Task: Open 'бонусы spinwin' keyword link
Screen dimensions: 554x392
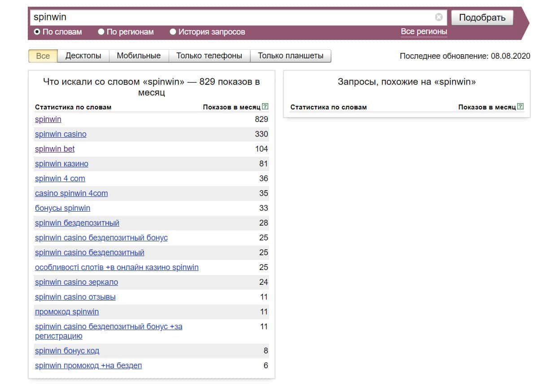Action: coord(62,208)
